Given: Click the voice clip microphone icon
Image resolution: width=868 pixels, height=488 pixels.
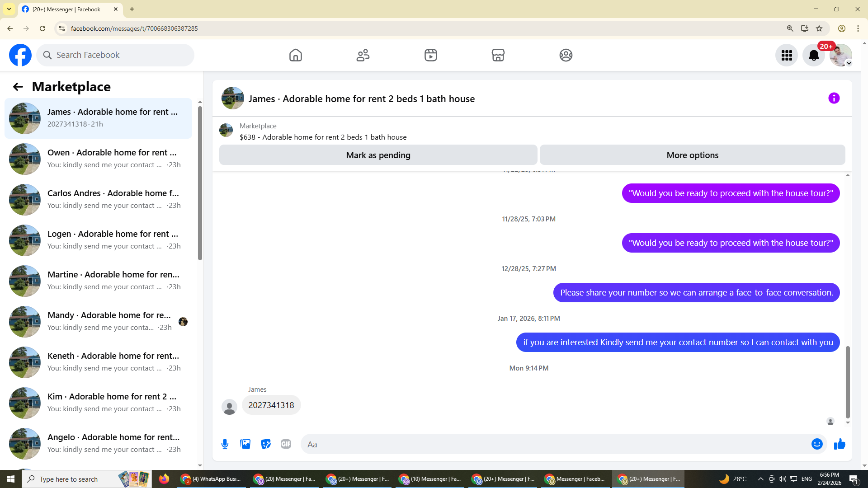Looking at the screenshot, I should pos(225,444).
